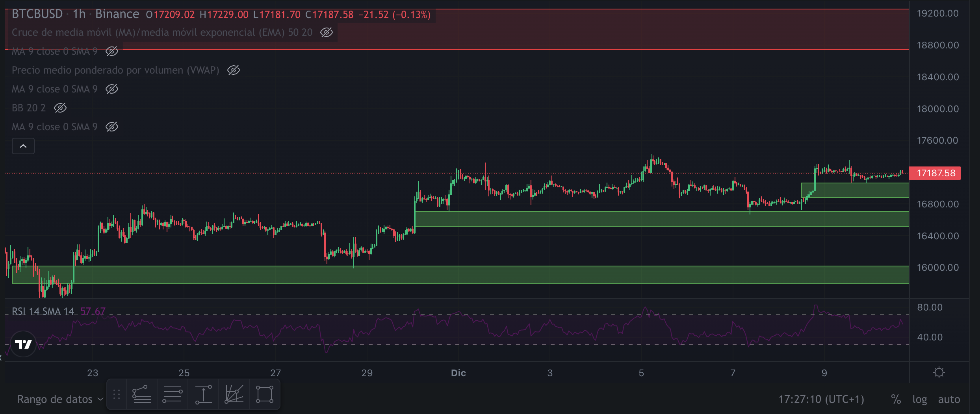Viewport: 980px width, 414px height.
Task: Open chart settings gear icon
Action: pyautogui.click(x=939, y=372)
